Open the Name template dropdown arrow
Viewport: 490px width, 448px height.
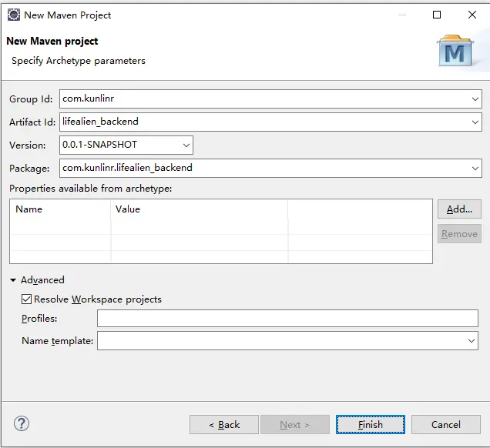click(x=472, y=340)
